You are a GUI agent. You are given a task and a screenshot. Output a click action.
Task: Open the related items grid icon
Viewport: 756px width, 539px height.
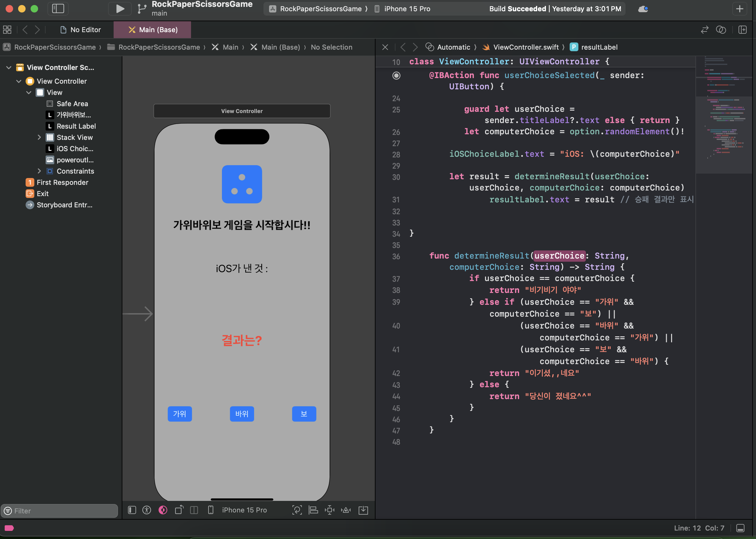pyautogui.click(x=7, y=30)
